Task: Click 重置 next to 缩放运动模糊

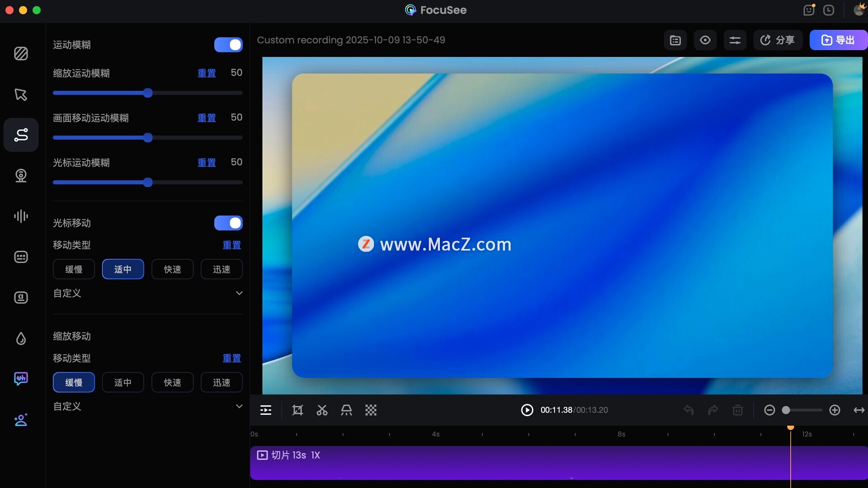Action: [x=207, y=73]
